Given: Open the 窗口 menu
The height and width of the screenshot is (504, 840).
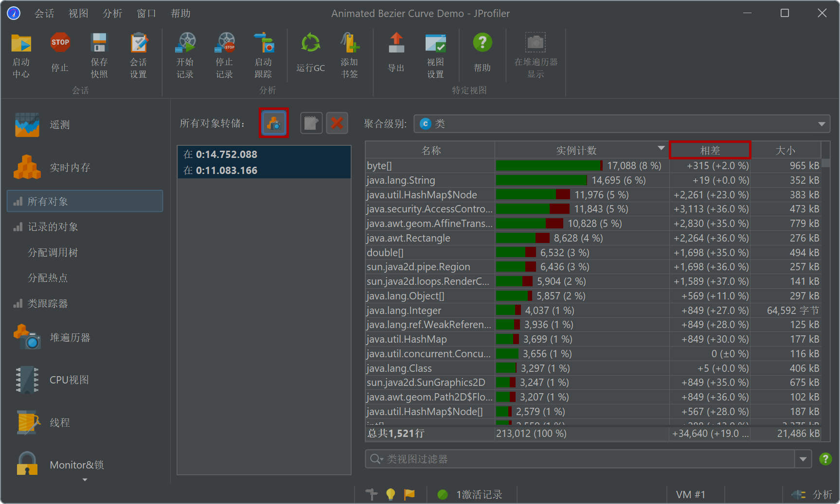Looking at the screenshot, I should coord(147,14).
